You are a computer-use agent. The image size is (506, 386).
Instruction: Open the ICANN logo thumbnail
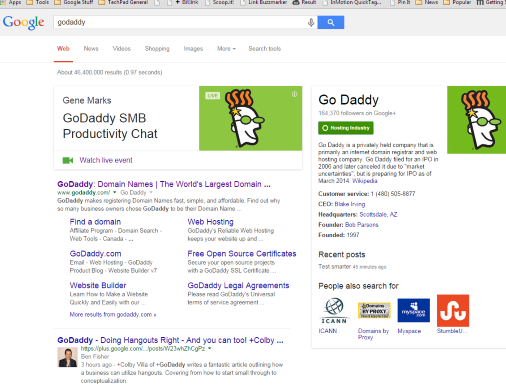pyautogui.click(x=334, y=311)
